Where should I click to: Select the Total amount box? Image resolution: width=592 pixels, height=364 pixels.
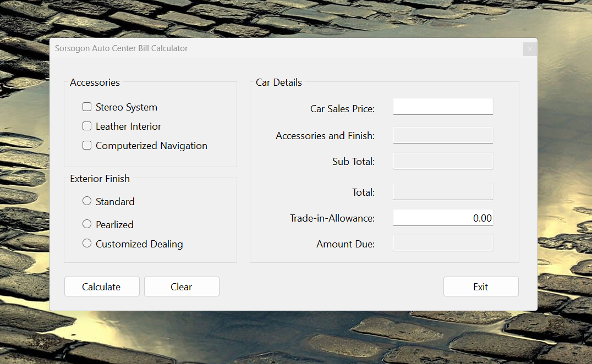(443, 192)
